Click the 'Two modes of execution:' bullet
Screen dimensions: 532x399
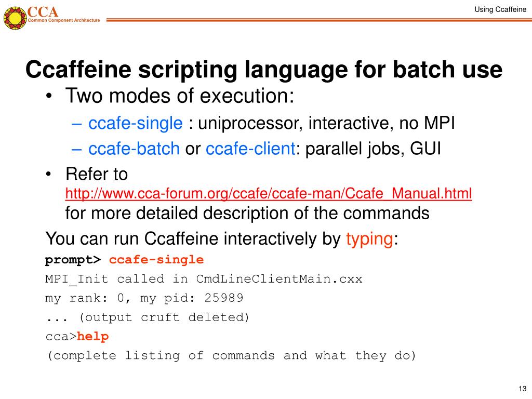180,96
